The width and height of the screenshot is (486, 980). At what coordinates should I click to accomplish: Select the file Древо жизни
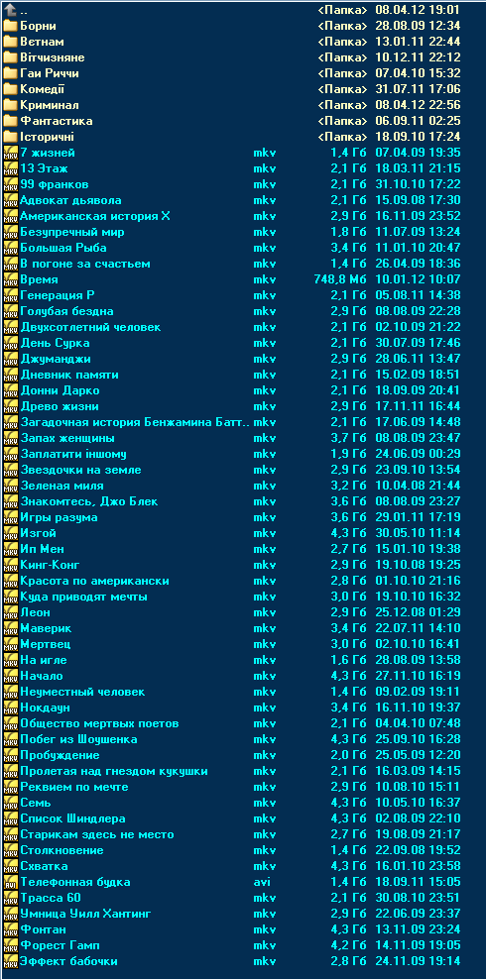(60, 406)
